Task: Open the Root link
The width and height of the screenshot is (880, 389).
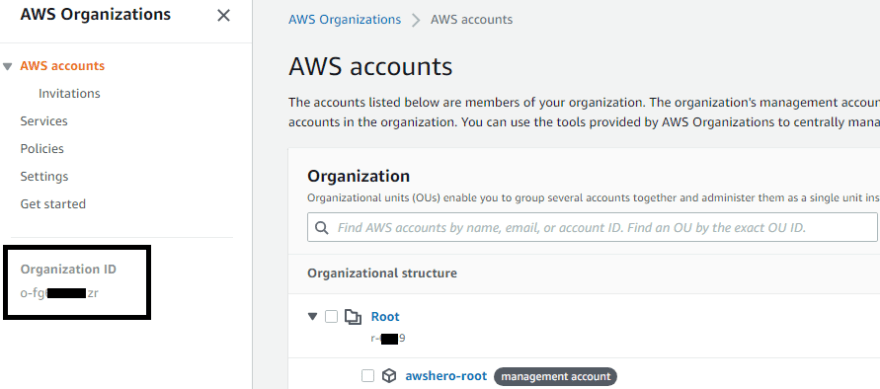Action: [385, 317]
